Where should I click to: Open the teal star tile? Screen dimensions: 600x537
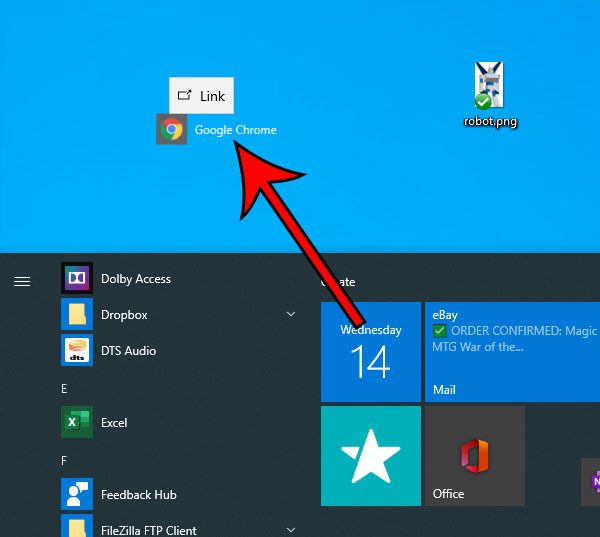tap(370, 456)
